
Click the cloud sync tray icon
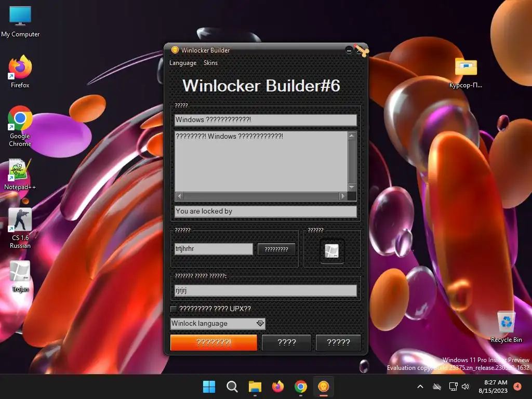pyautogui.click(x=437, y=387)
